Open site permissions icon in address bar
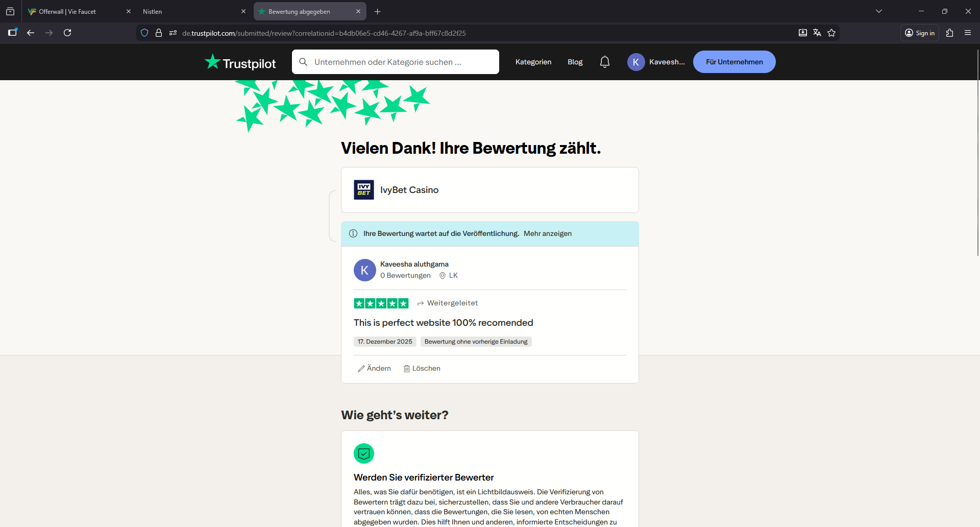Screen dimensions: 980x527 [173, 33]
